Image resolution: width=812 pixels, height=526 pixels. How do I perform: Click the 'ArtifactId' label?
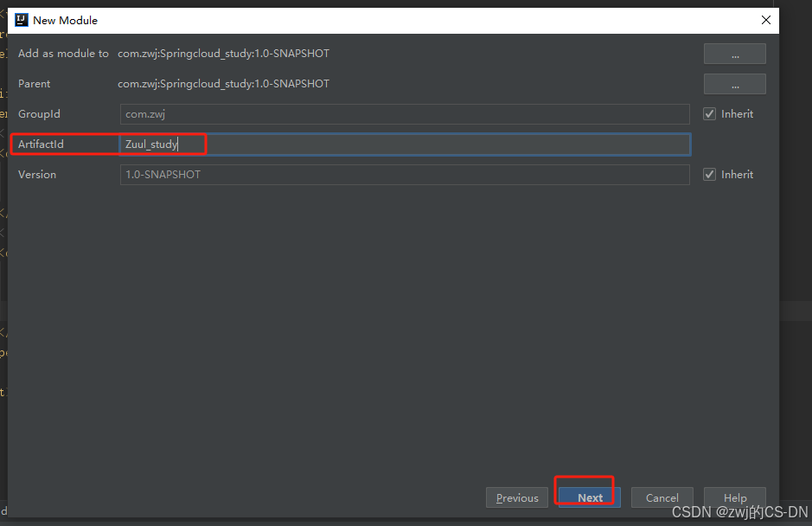point(41,144)
